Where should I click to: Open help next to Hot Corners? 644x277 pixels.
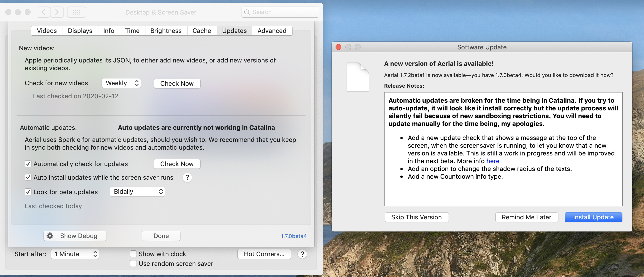coord(302,254)
